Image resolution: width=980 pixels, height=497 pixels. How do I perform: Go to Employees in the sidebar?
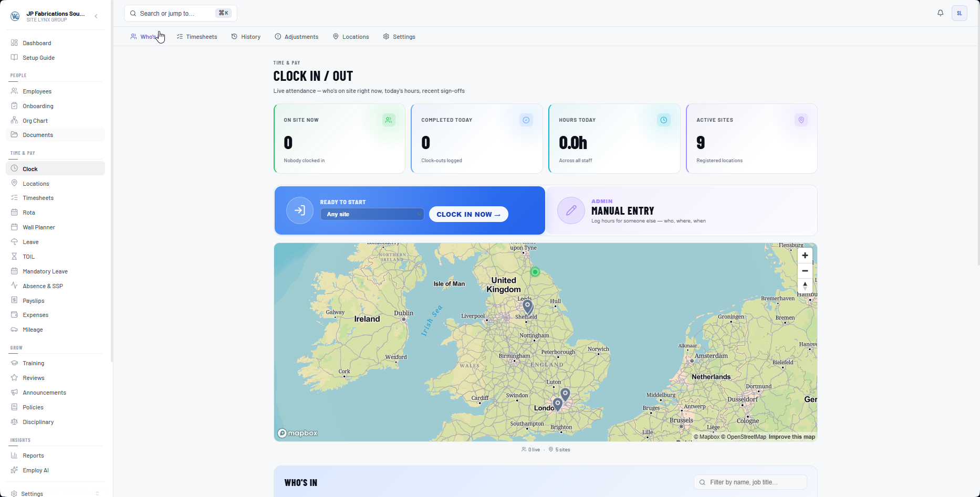pyautogui.click(x=55, y=91)
